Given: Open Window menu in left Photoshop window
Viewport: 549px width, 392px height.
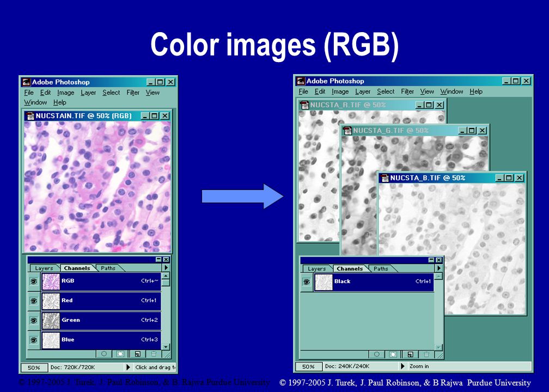Looking at the screenshot, I should coord(35,102).
